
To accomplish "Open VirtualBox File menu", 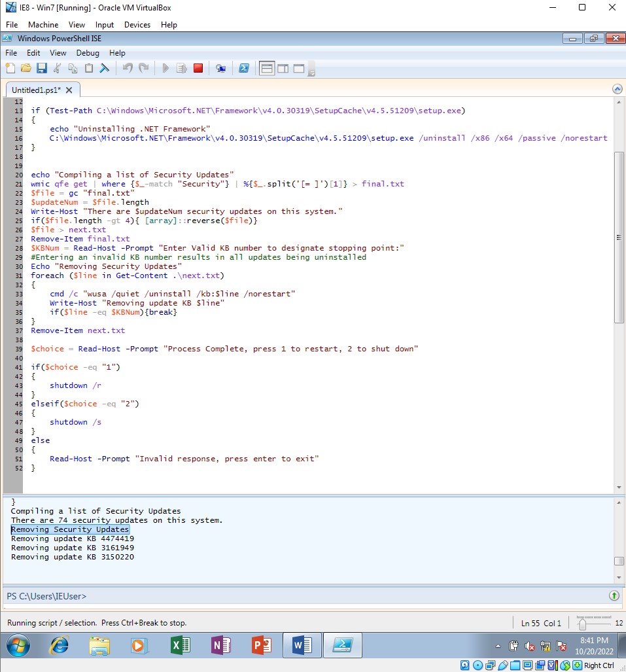I will pos(12,24).
